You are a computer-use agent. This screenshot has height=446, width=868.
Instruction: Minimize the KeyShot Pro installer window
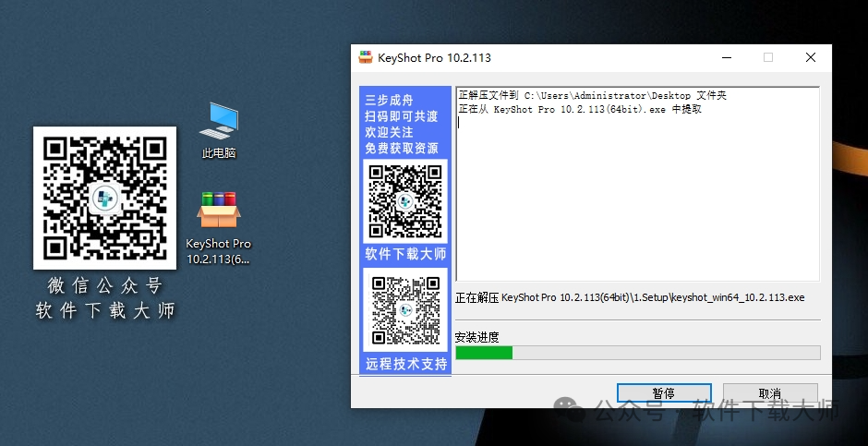pyautogui.click(x=726, y=57)
